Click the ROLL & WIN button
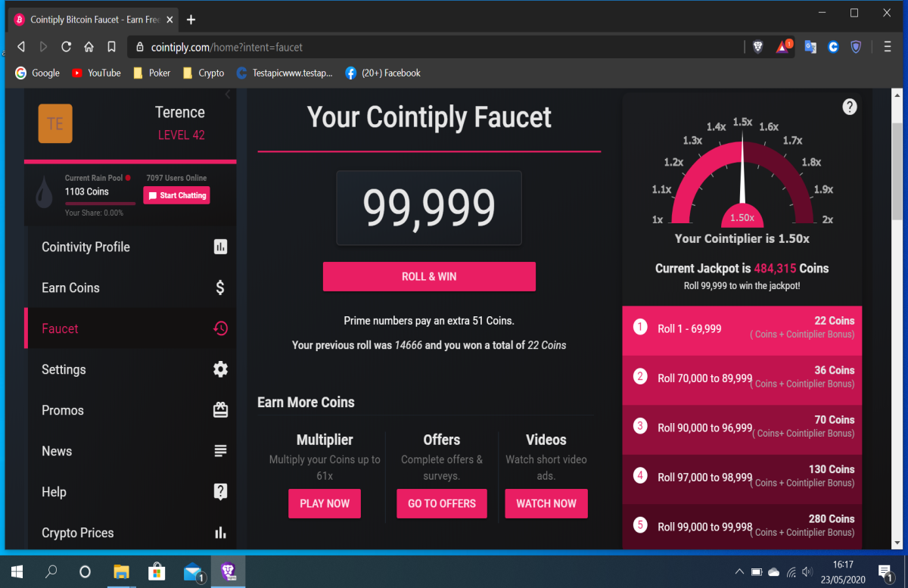Image resolution: width=908 pixels, height=588 pixels. tap(429, 276)
